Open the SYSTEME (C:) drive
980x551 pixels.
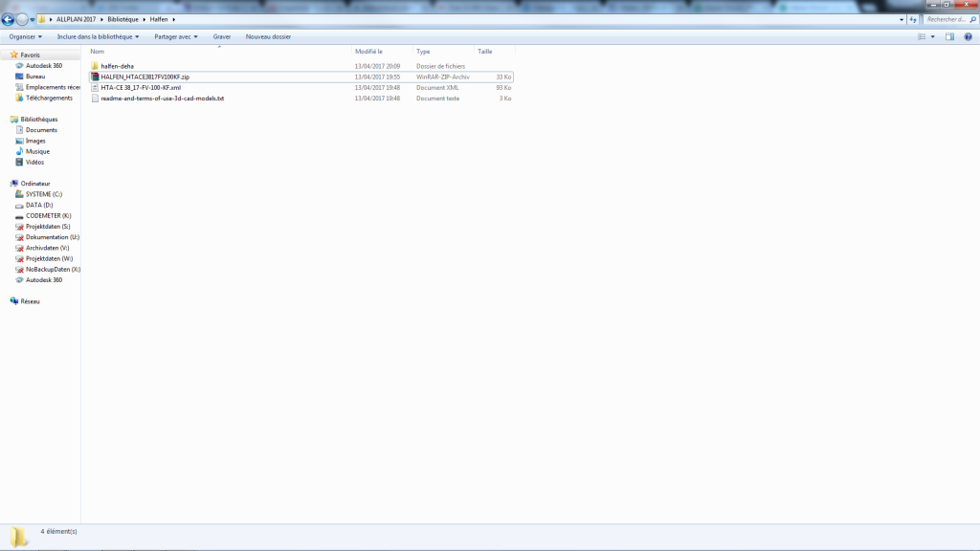tap(44, 194)
